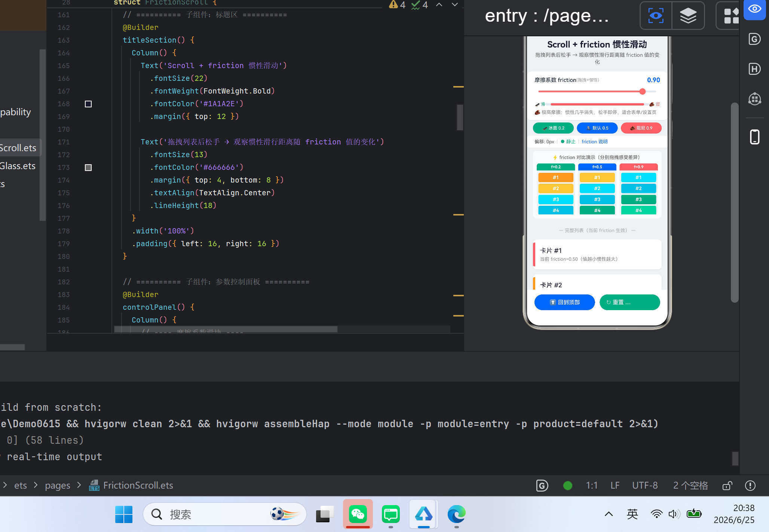
Task: Toggle the Inspector eye-focus icon in previewer toolbar
Action: 656,16
